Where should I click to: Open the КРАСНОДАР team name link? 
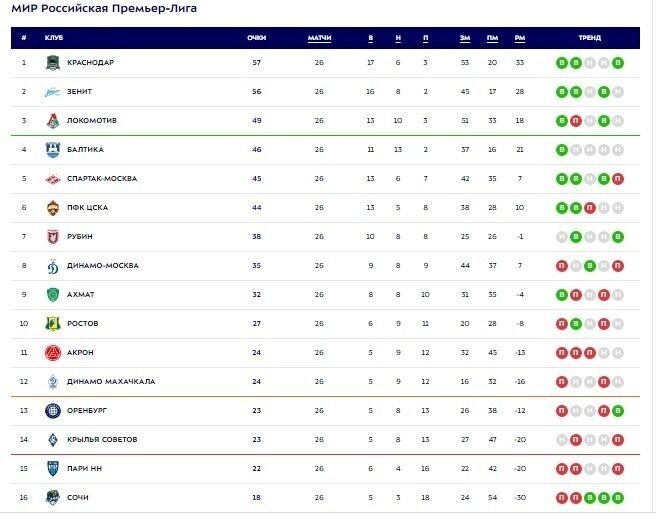coord(90,62)
